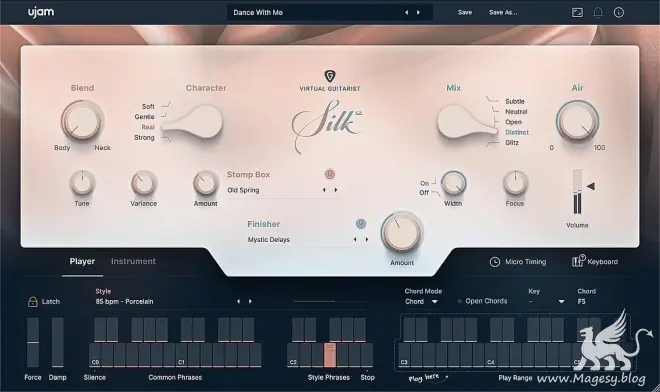Click the ujam logo
660x392 pixels.
click(41, 12)
